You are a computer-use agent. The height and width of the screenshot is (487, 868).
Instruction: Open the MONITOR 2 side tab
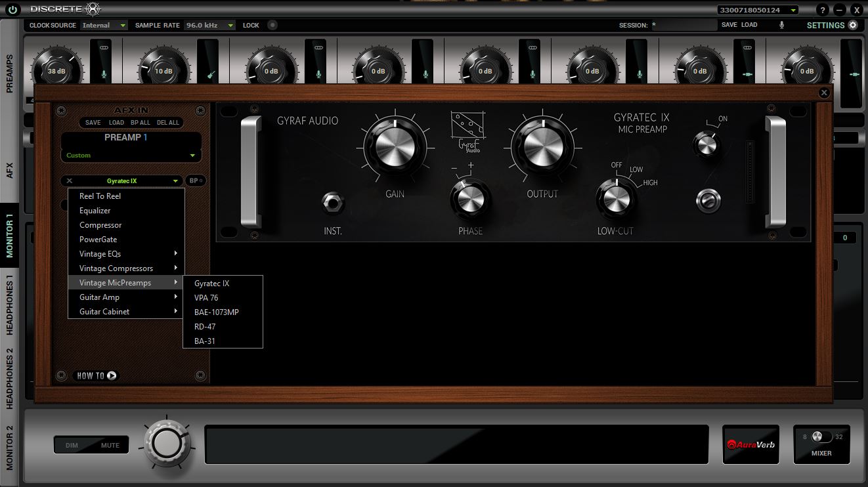pyautogui.click(x=10, y=448)
